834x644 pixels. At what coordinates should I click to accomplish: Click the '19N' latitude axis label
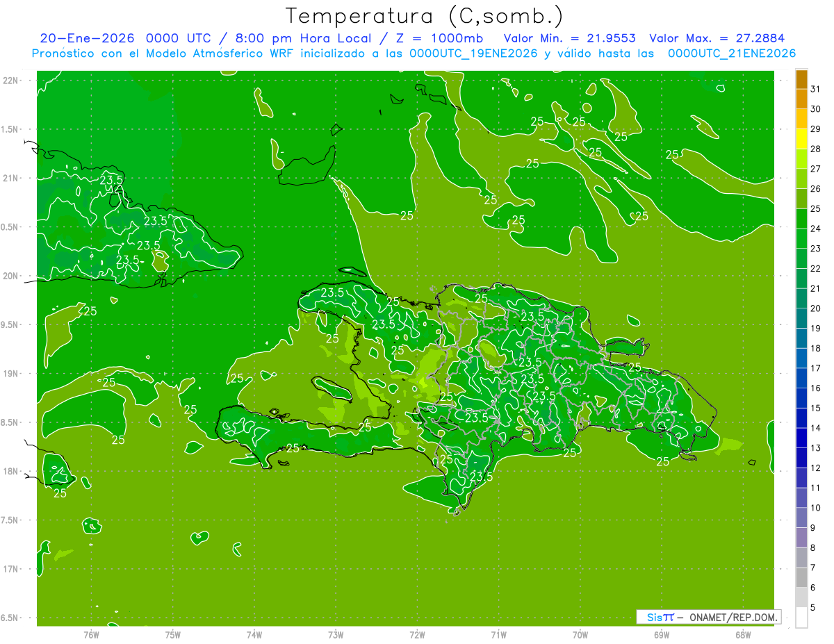(x=10, y=374)
